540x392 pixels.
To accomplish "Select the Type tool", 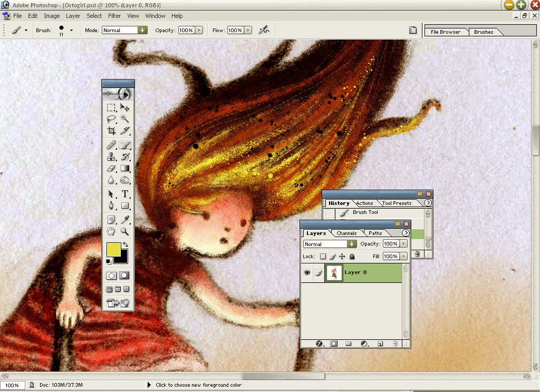I will coord(124,194).
